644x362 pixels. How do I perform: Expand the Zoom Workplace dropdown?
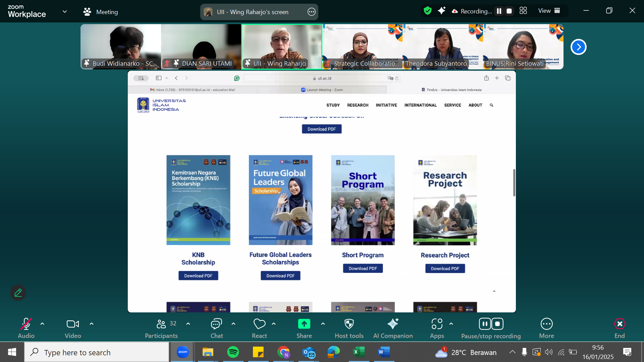pyautogui.click(x=65, y=12)
